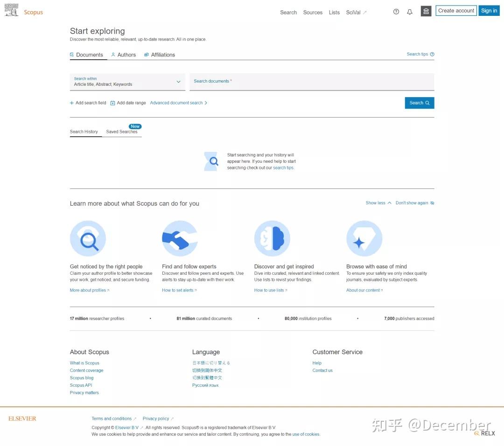Open the Search tips help circle

[x=432, y=54]
